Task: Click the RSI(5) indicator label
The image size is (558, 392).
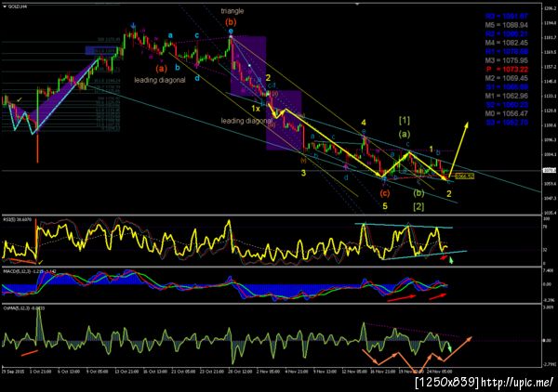Action: tap(17, 219)
